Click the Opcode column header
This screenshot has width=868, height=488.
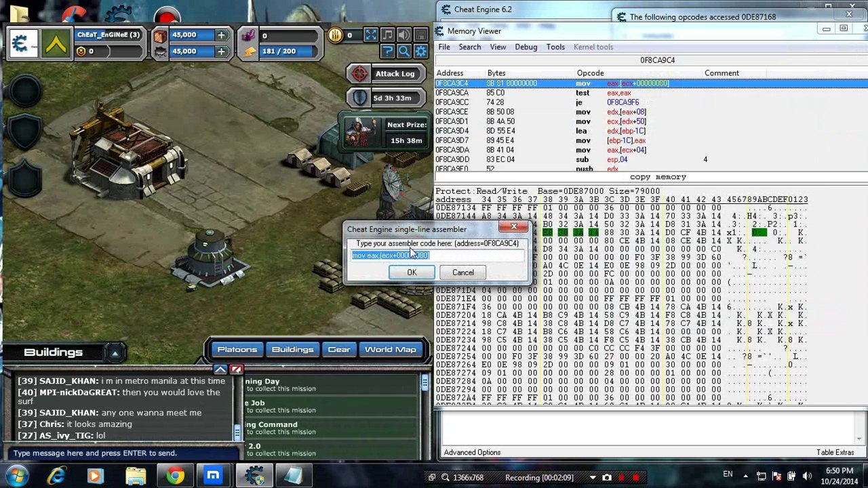point(590,73)
